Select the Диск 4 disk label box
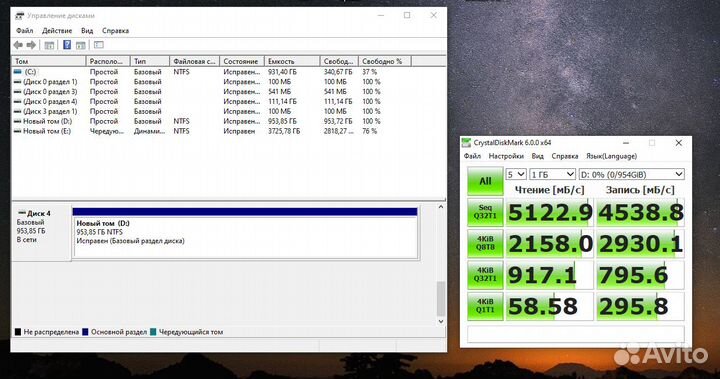 pyautogui.click(x=41, y=233)
